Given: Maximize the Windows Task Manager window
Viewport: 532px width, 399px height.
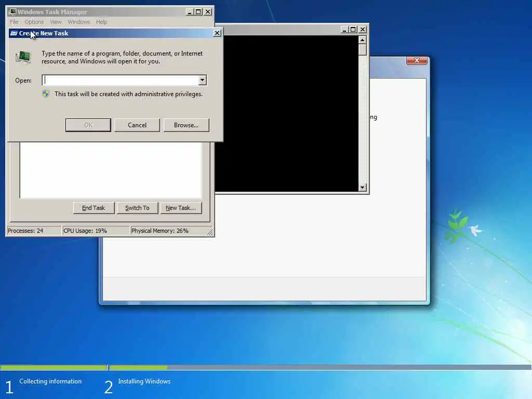Looking at the screenshot, I should coord(198,12).
